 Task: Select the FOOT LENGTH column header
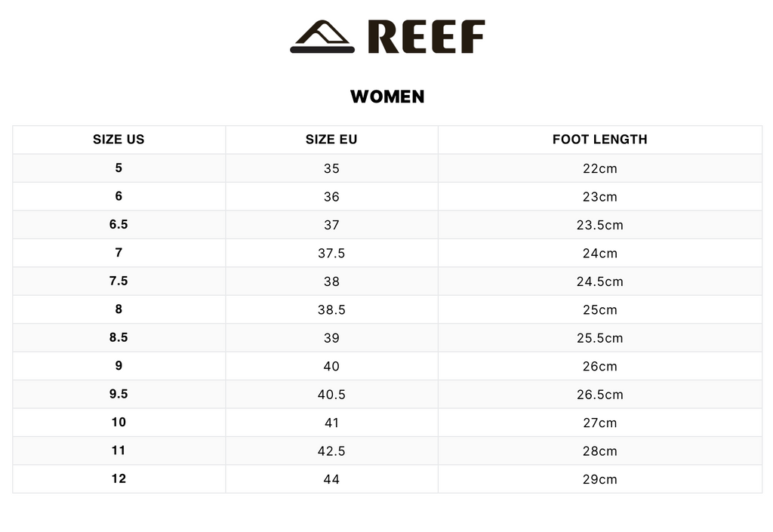(x=599, y=140)
